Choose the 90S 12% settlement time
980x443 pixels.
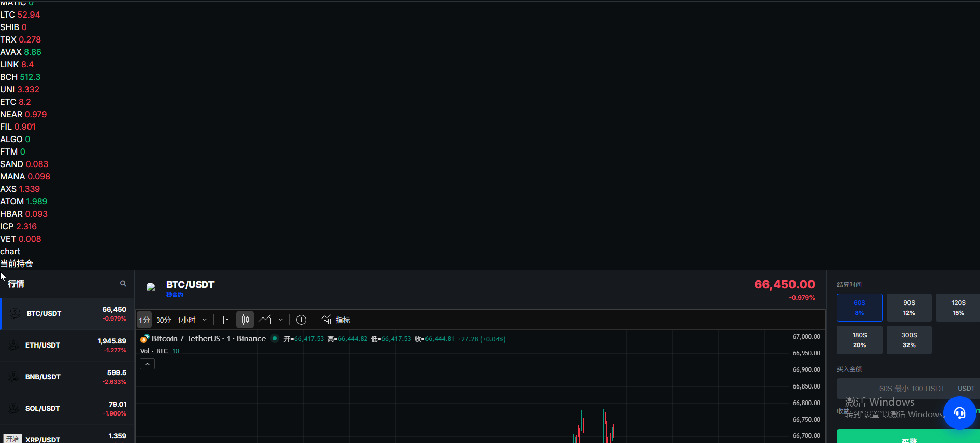[x=909, y=308]
